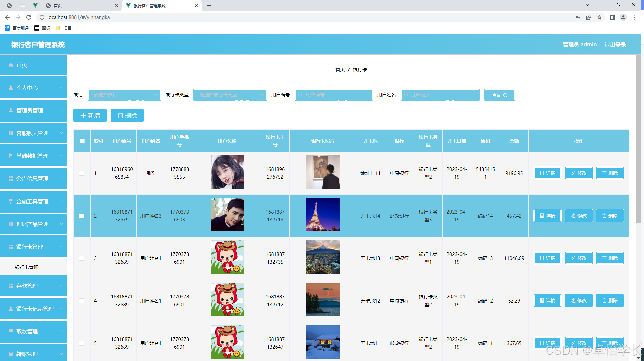
Task: Open 取款管理 sidebar menu
Action: (33, 331)
